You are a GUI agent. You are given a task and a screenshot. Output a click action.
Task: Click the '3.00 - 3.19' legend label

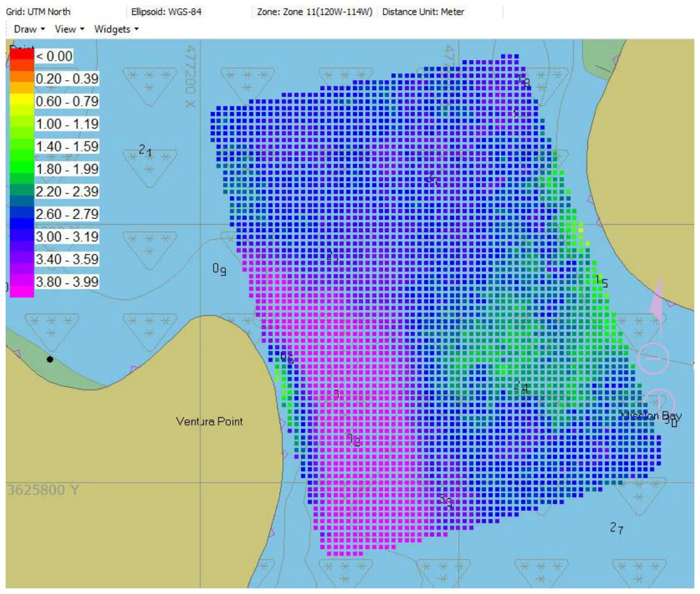pyautogui.click(x=67, y=237)
